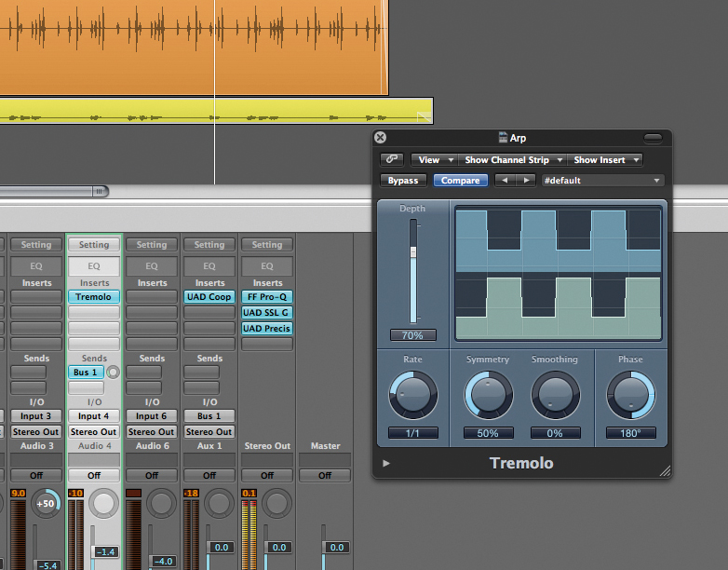Viewport: 728px width, 570px height.
Task: Click the Audio 6 pan knob
Action: pyautogui.click(x=161, y=504)
